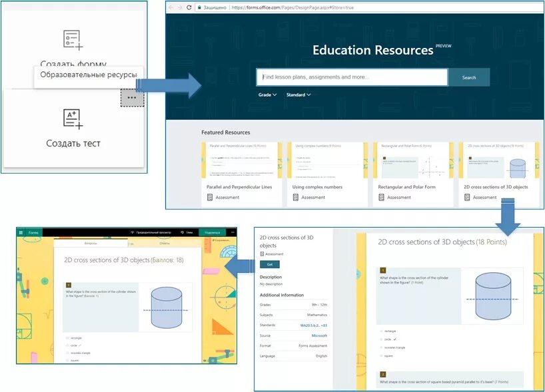
Task: Click the Предварительный просмотр eye icon
Action: point(132,232)
